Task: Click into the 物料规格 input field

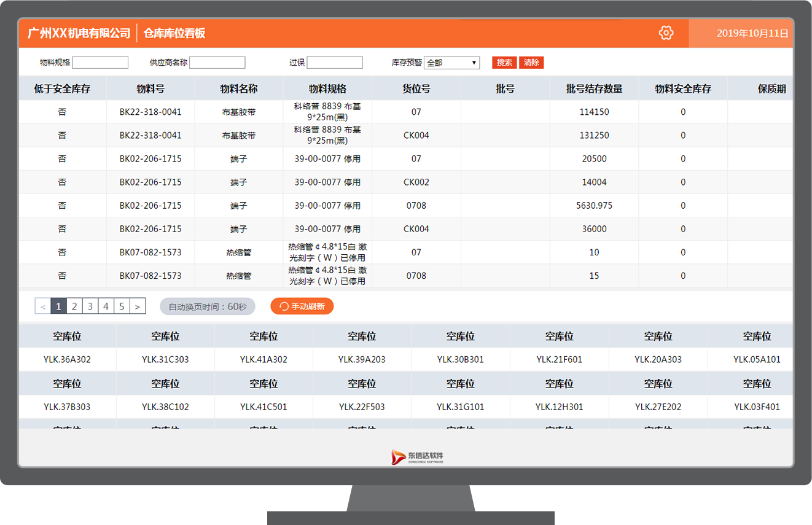Action: (100, 62)
